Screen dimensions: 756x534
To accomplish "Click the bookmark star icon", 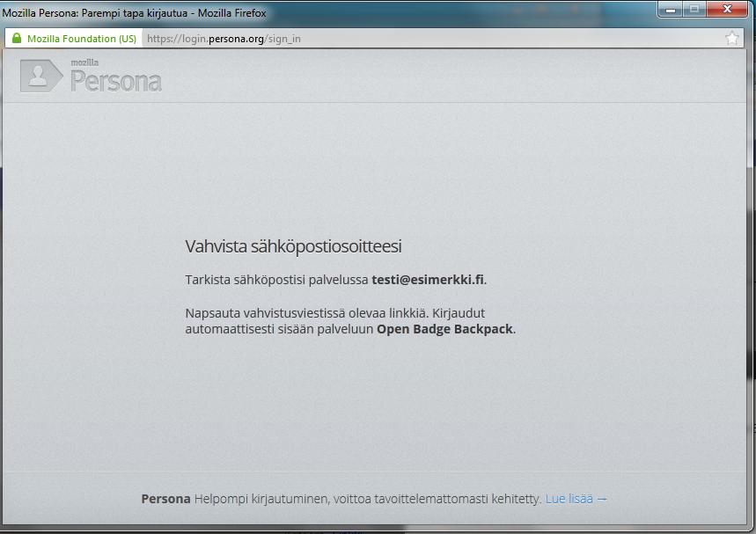I will [732, 38].
